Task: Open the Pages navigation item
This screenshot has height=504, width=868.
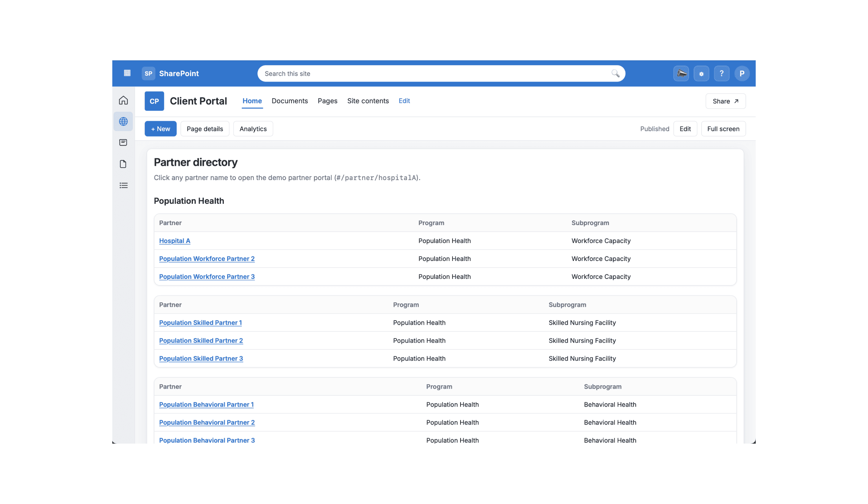Action: pos(327,101)
